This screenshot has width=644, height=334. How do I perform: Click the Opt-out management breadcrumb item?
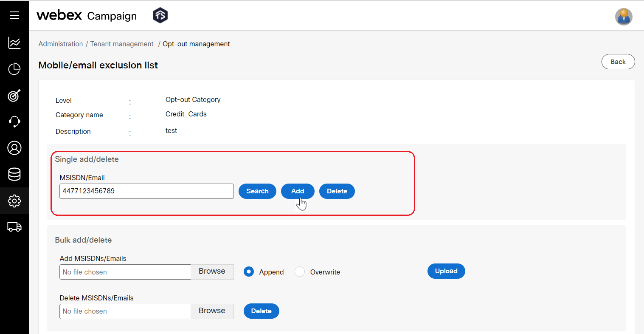[x=196, y=44]
